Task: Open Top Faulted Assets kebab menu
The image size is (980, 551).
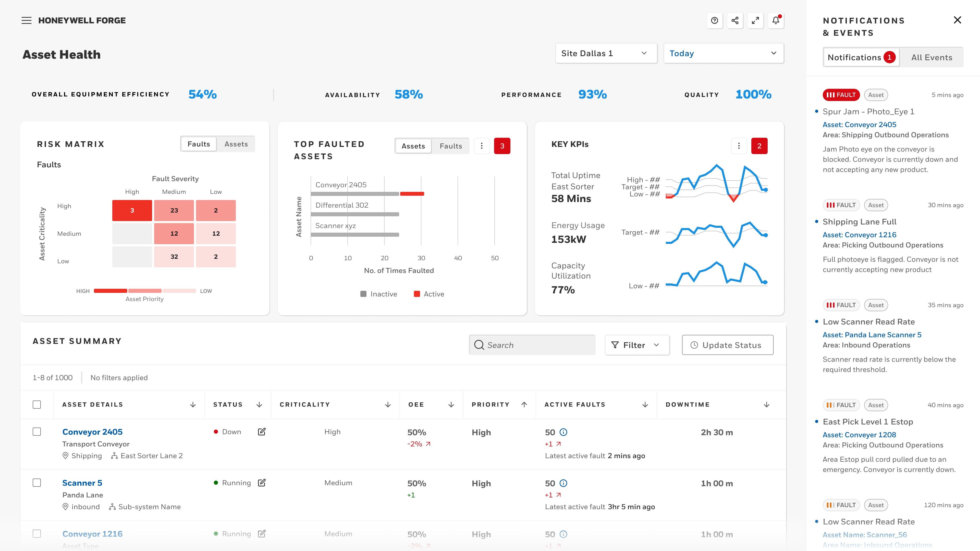Action: [482, 146]
